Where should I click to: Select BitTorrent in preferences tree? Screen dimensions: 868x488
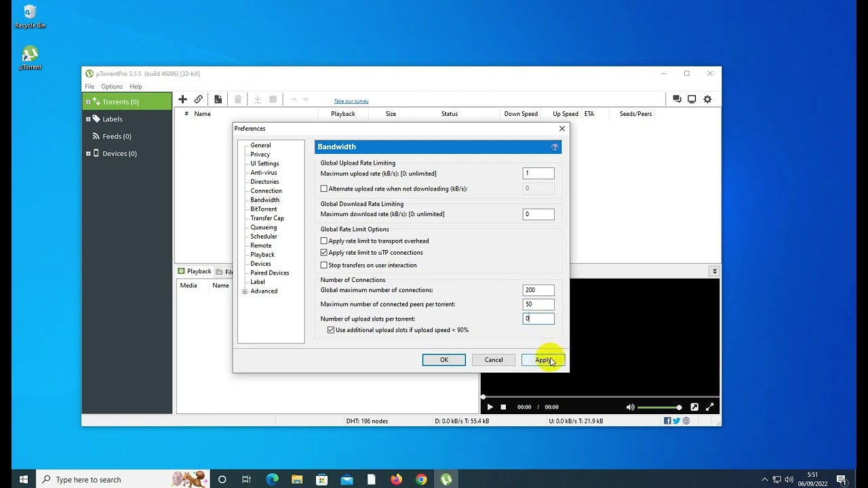(264, 209)
